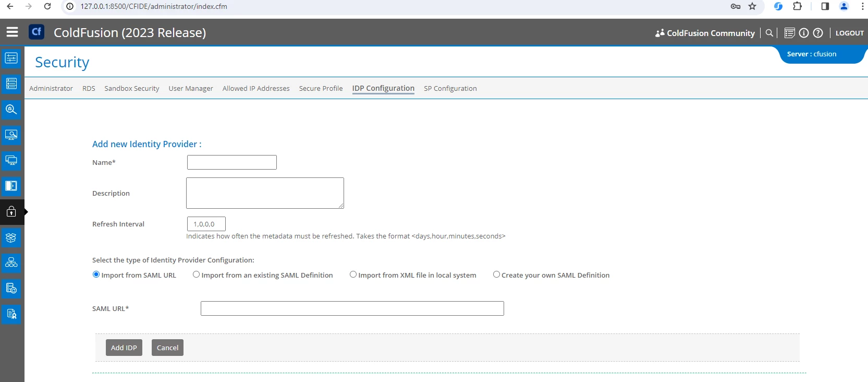This screenshot has height=382, width=868.
Task: Click into the Description text area
Action: click(265, 193)
